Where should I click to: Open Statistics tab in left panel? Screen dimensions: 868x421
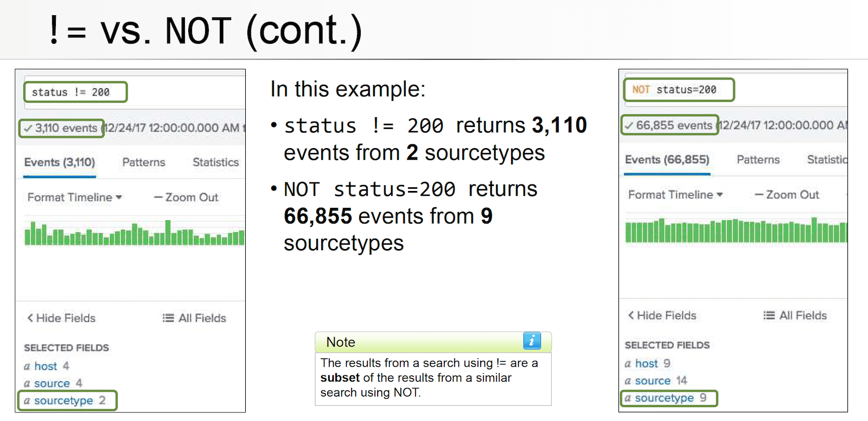[x=215, y=162]
